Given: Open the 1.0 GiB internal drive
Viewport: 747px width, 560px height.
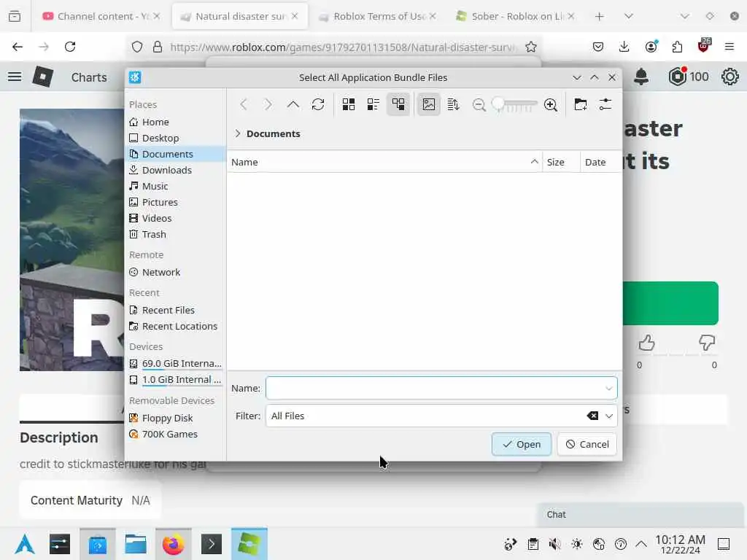Looking at the screenshot, I should [x=175, y=380].
